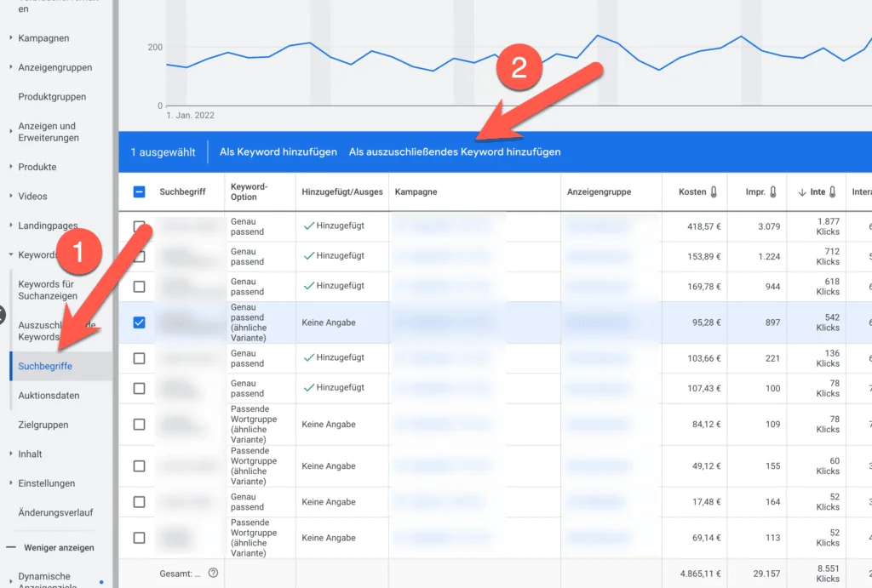Collapse the Keywords sidebar section
The height and width of the screenshot is (588, 872).
coord(10,254)
